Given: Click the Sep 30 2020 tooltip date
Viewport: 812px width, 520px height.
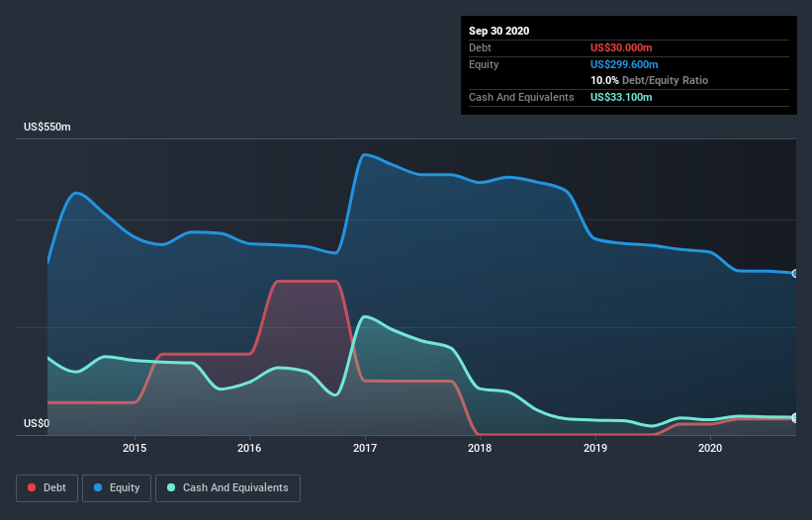Looking at the screenshot, I should 499,31.
